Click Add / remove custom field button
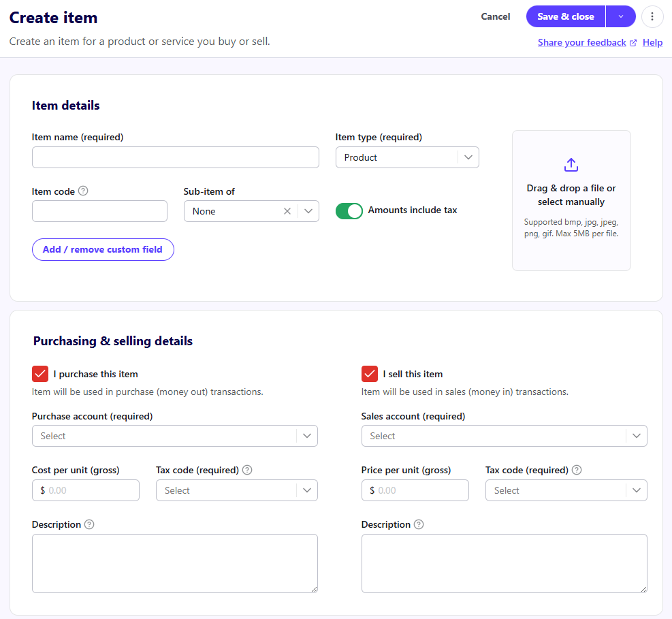 click(103, 249)
